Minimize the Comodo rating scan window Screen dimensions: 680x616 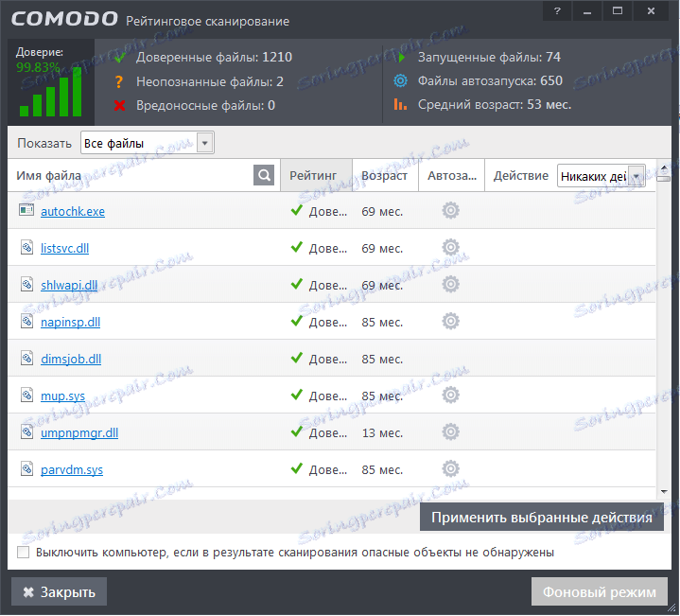click(x=587, y=11)
